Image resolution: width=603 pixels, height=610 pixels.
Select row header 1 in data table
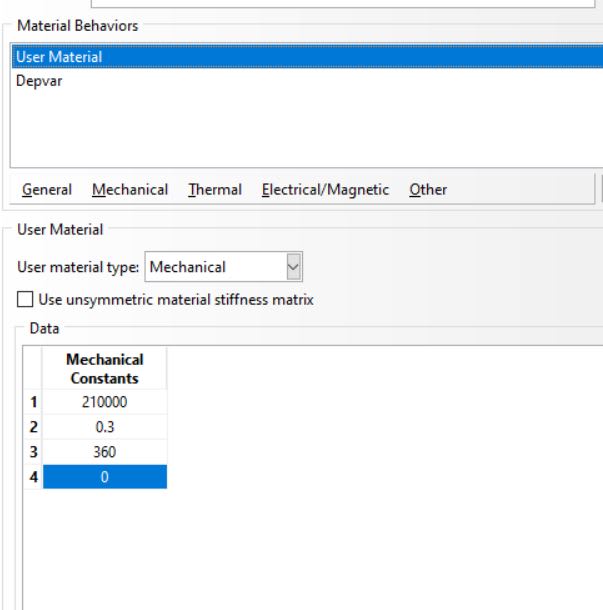[33, 402]
